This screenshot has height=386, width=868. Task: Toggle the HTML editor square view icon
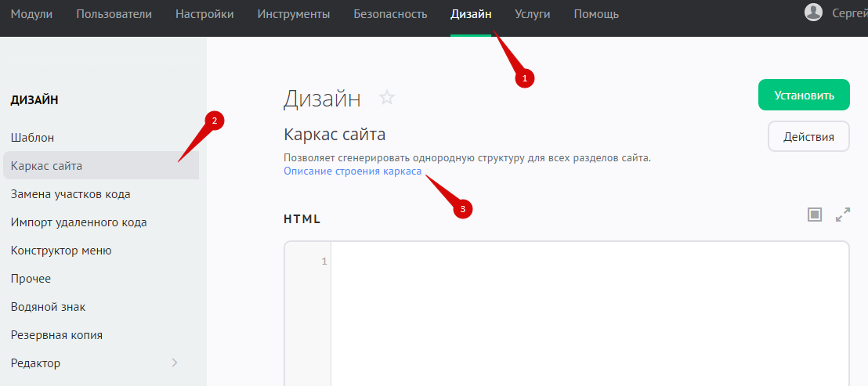pyautogui.click(x=815, y=215)
